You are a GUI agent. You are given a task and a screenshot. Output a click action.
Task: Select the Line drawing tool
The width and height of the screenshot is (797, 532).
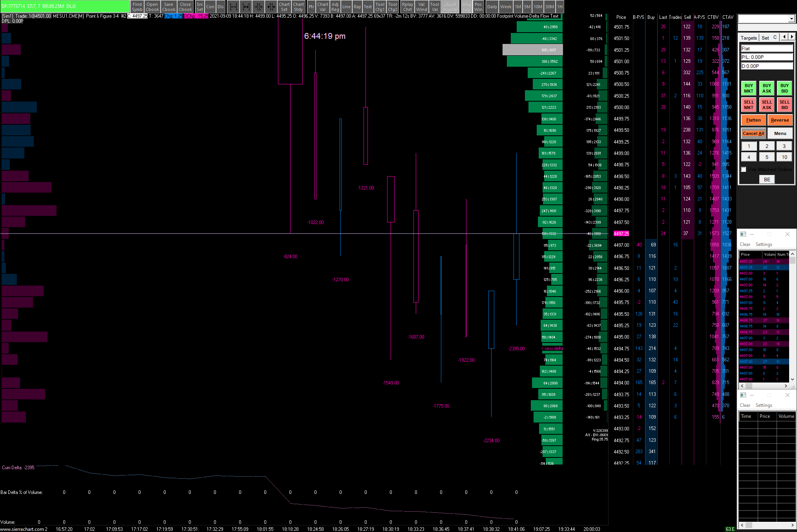(346, 7)
